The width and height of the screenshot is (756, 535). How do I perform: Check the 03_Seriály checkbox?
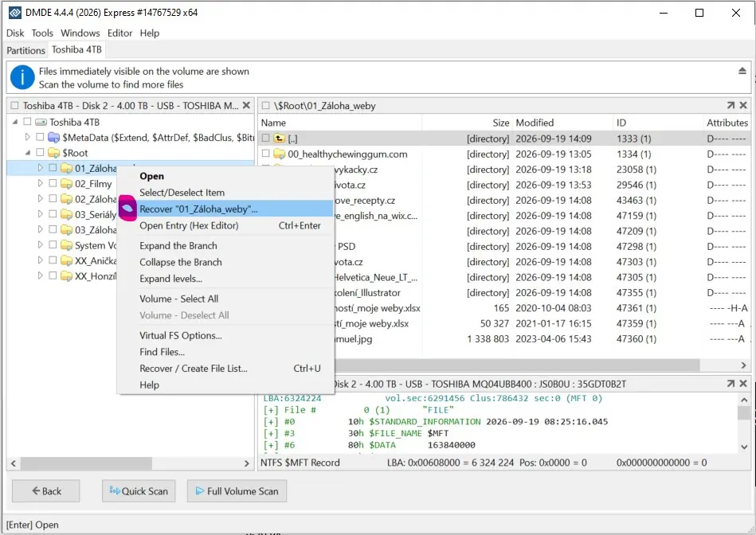[53, 214]
